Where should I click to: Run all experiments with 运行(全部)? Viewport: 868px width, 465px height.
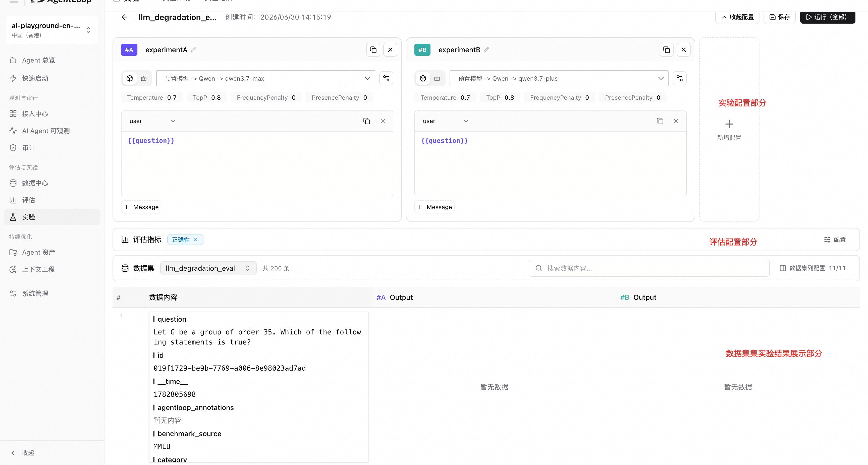point(828,17)
